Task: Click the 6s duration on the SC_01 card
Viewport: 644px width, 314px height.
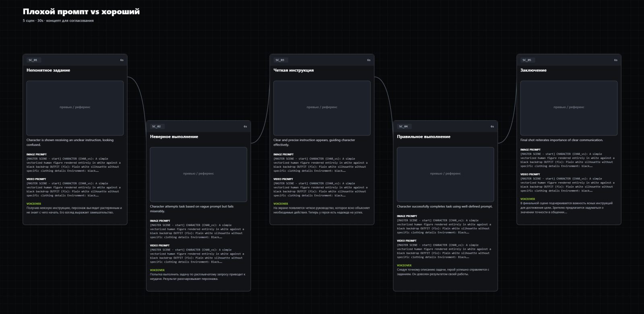Action: (122, 60)
